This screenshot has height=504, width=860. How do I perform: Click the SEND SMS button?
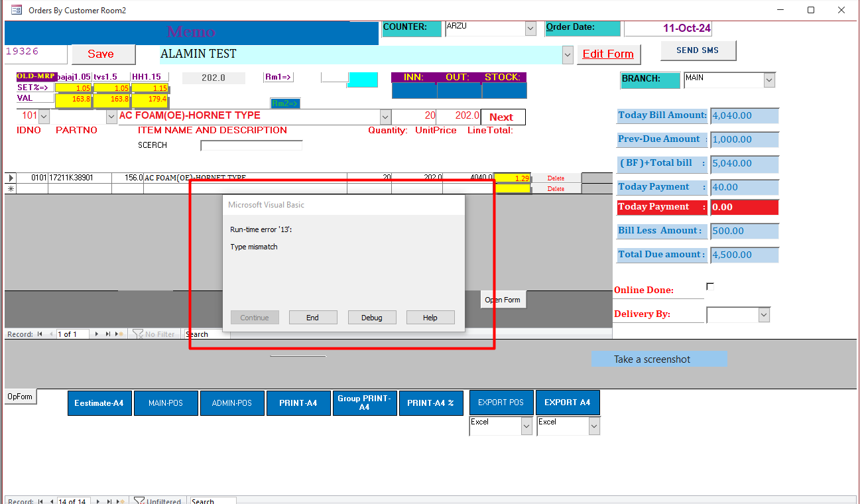tap(698, 50)
